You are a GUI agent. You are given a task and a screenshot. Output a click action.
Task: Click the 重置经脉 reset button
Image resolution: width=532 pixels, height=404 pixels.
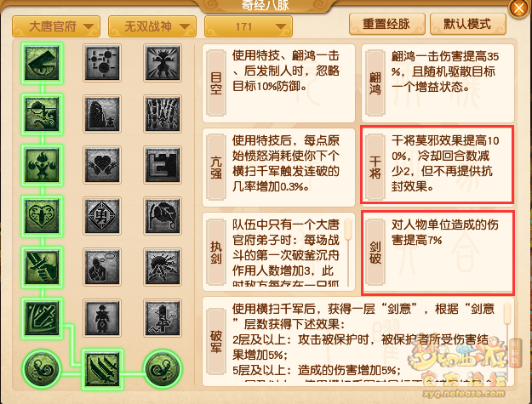(386, 24)
